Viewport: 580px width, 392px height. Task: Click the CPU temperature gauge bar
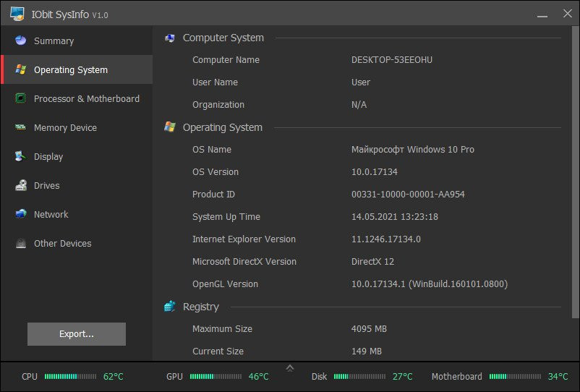pyautogui.click(x=70, y=377)
